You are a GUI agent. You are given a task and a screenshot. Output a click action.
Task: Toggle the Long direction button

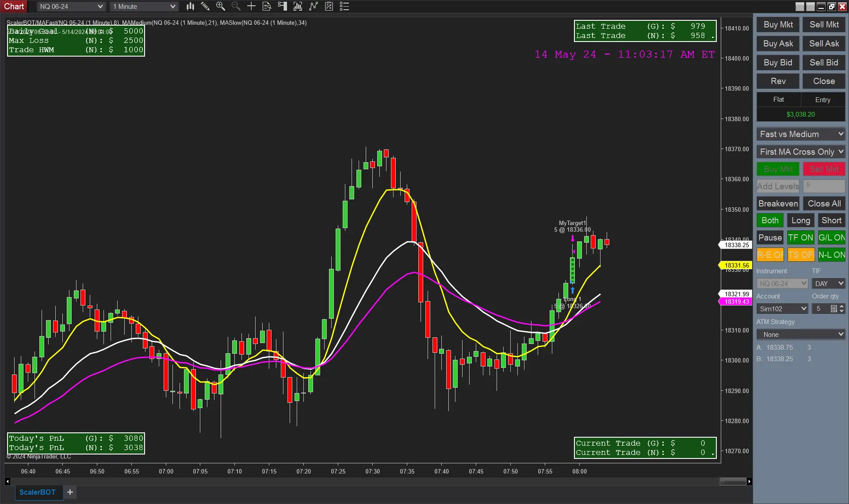coord(800,221)
